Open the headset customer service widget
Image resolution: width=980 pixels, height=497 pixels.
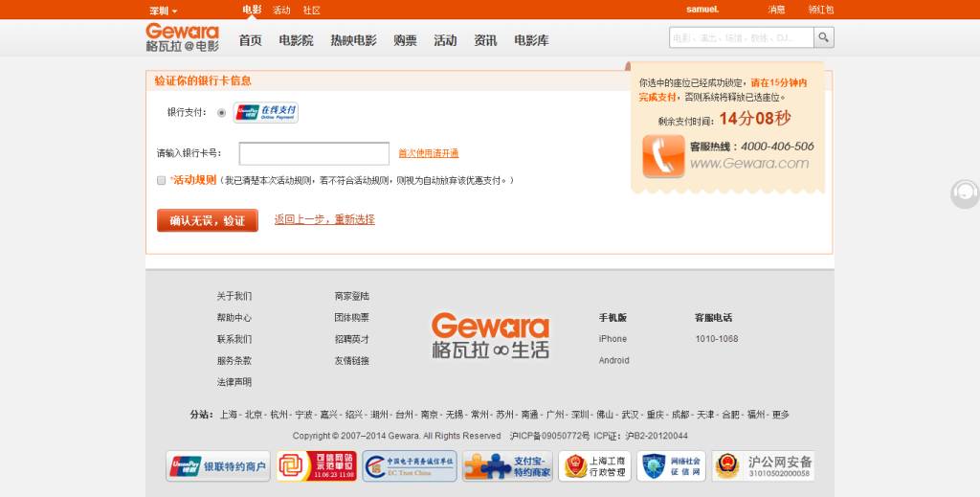pos(965,193)
